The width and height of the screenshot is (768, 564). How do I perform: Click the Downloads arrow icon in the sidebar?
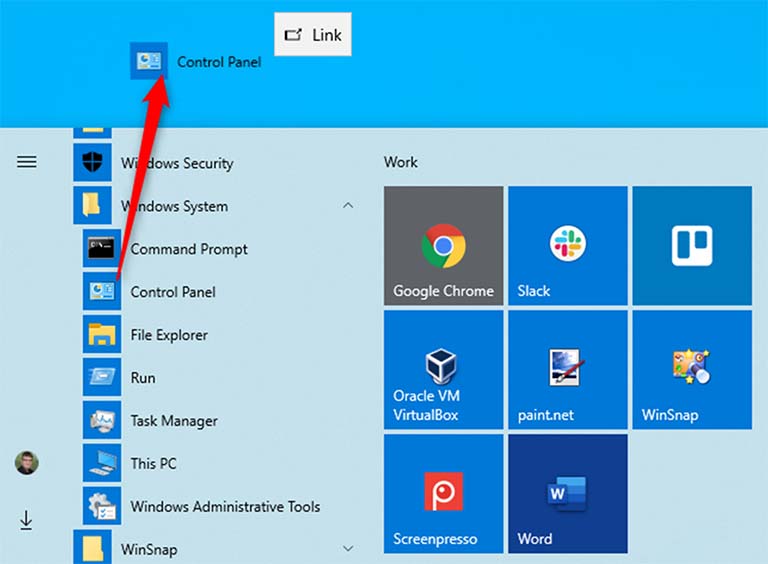click(26, 520)
